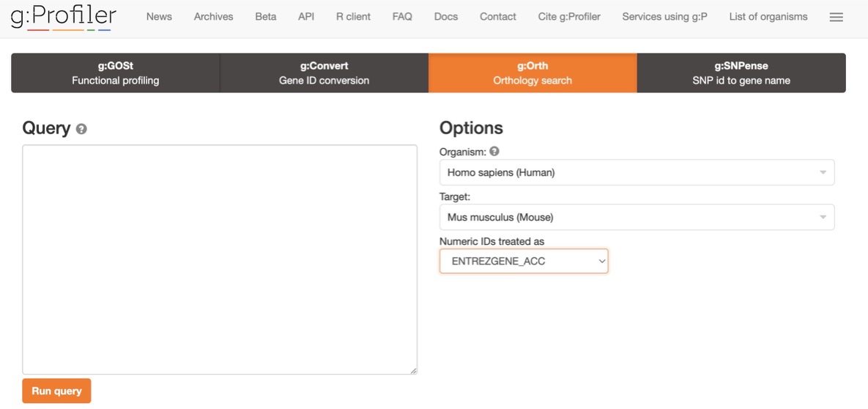868x409 pixels.
Task: Open the Organism dropdown showing Homo sapiens
Action: pyautogui.click(x=637, y=172)
